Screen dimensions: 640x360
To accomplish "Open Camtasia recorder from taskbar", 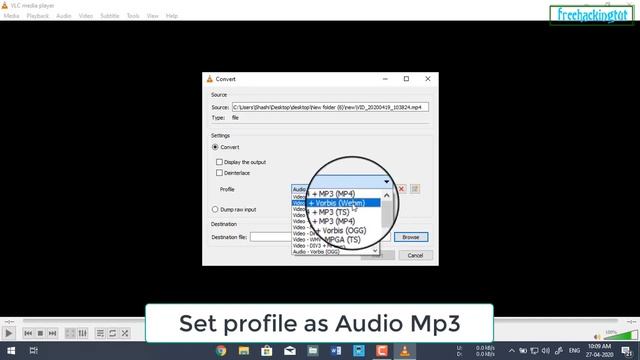I will 382,351.
